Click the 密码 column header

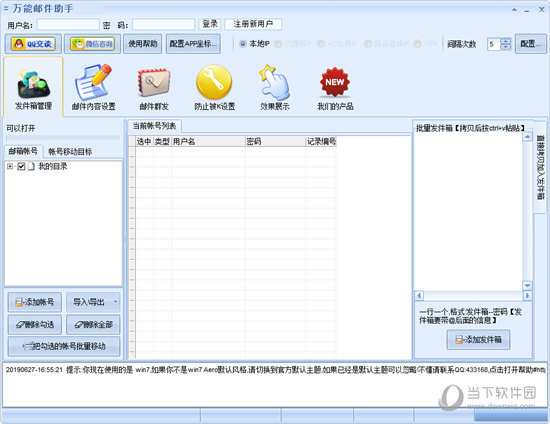(275, 141)
